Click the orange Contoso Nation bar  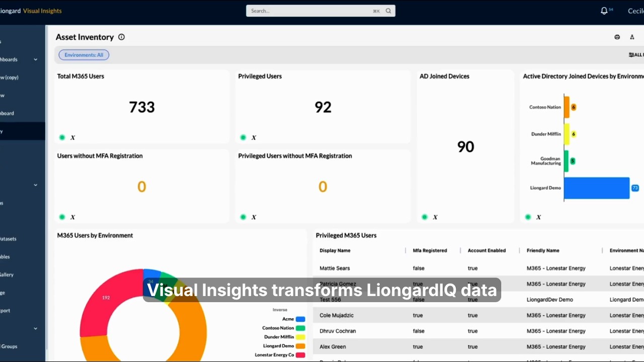point(567,107)
